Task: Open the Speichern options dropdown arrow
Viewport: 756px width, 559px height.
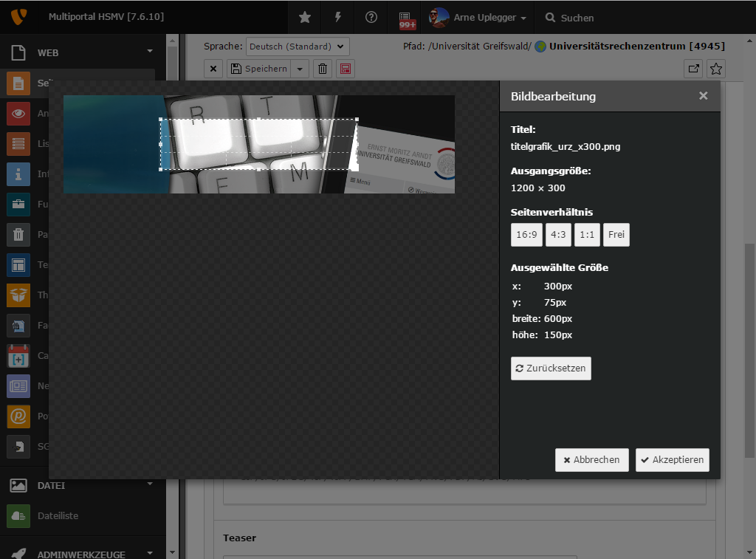Action: tap(300, 69)
